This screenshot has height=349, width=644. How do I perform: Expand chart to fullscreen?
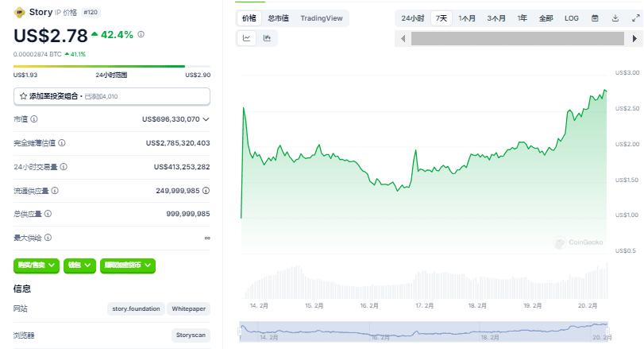click(x=635, y=18)
